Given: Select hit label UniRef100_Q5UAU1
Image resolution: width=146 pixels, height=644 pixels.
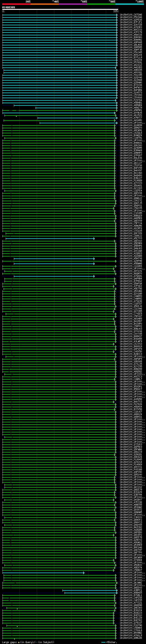Looking at the screenshot, I should [x=131, y=186].
